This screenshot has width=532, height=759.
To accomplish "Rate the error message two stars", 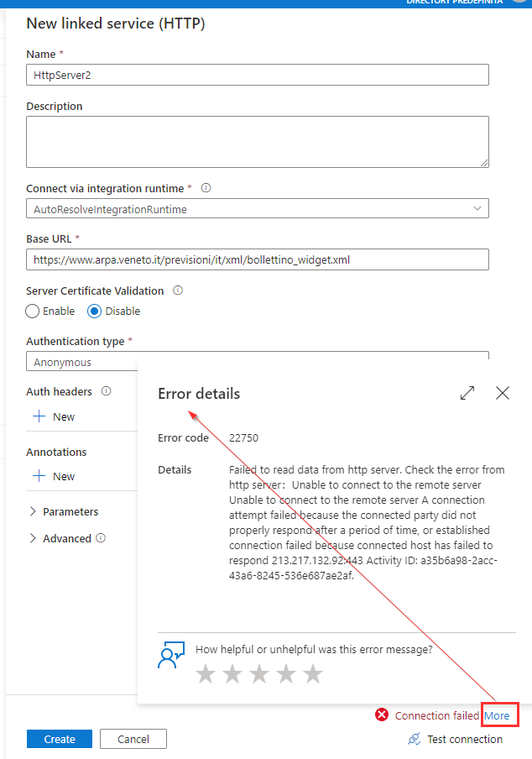I will (x=232, y=673).
